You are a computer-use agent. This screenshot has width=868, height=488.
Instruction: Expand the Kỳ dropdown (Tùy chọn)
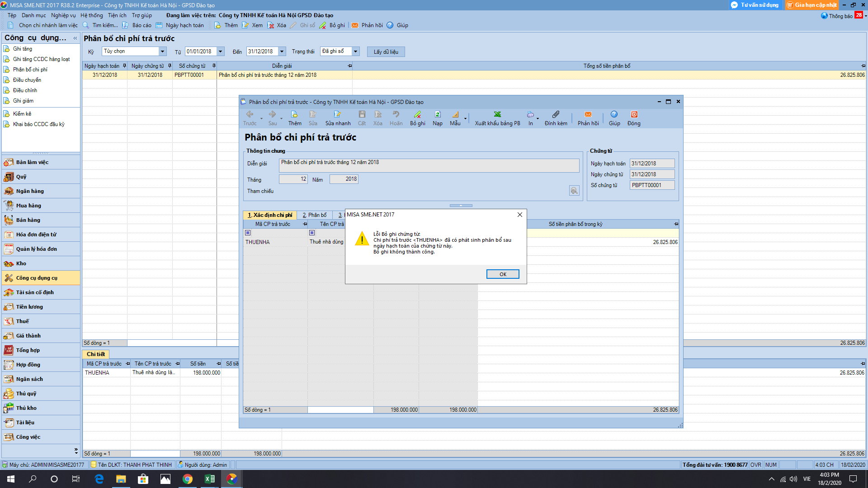[162, 52]
